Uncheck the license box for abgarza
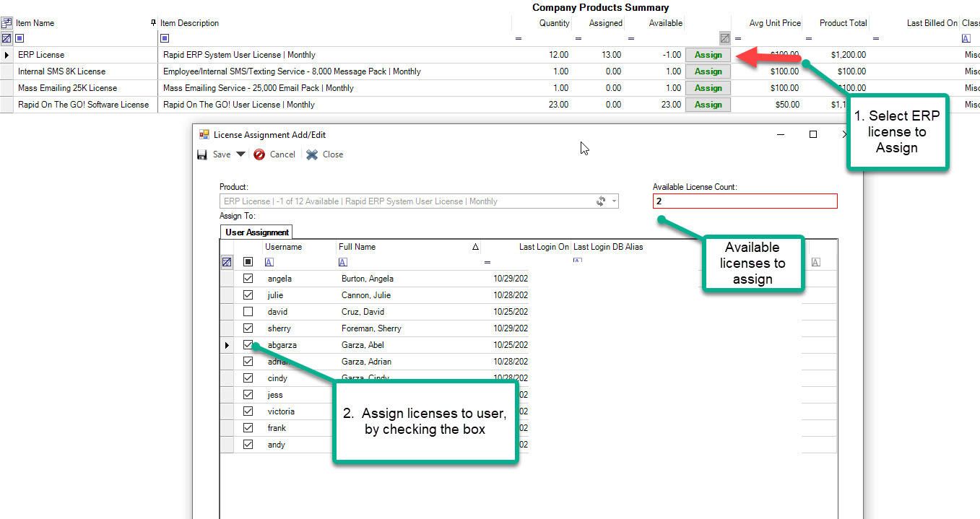Image resolution: width=980 pixels, height=519 pixels. click(248, 345)
